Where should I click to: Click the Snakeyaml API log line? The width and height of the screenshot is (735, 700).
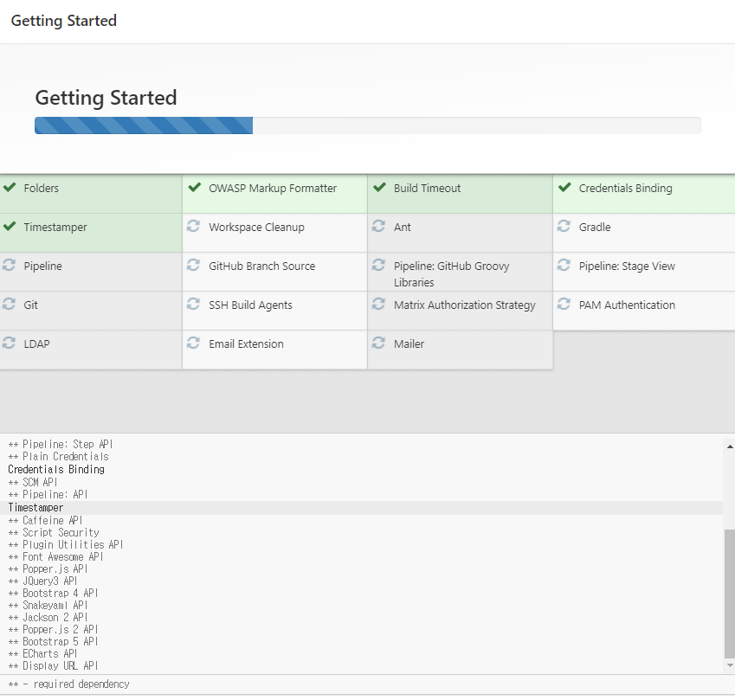click(x=48, y=606)
